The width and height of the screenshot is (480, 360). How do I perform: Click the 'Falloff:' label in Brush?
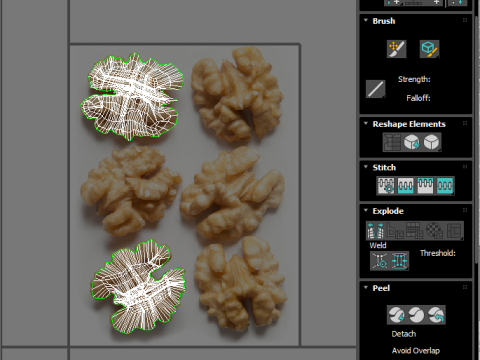pyautogui.click(x=418, y=98)
